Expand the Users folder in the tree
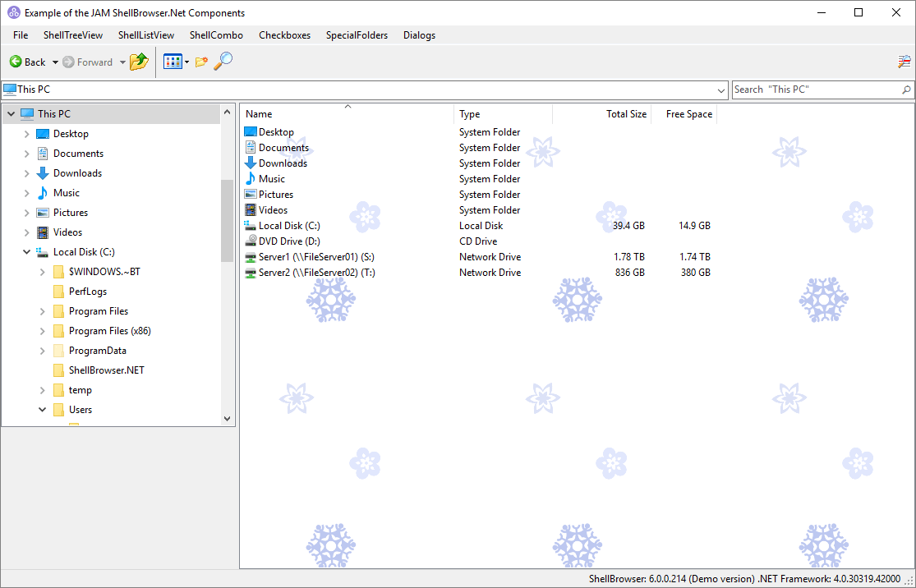This screenshot has height=588, width=916. click(x=42, y=409)
